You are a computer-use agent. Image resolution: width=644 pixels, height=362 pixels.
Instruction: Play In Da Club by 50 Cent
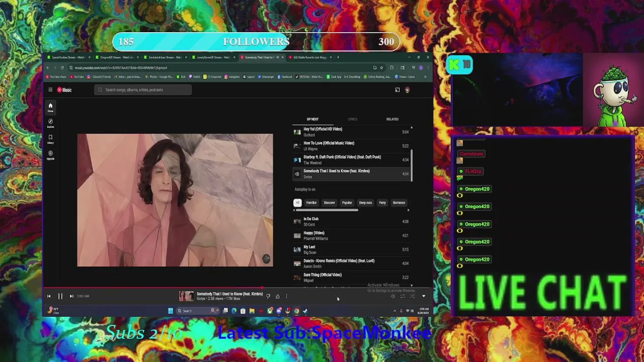pyautogui.click(x=352, y=222)
